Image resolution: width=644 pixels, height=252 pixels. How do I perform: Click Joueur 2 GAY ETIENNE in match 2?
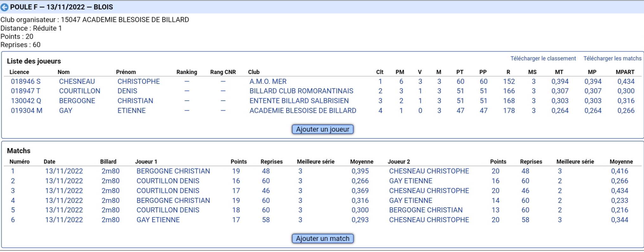tap(411, 181)
